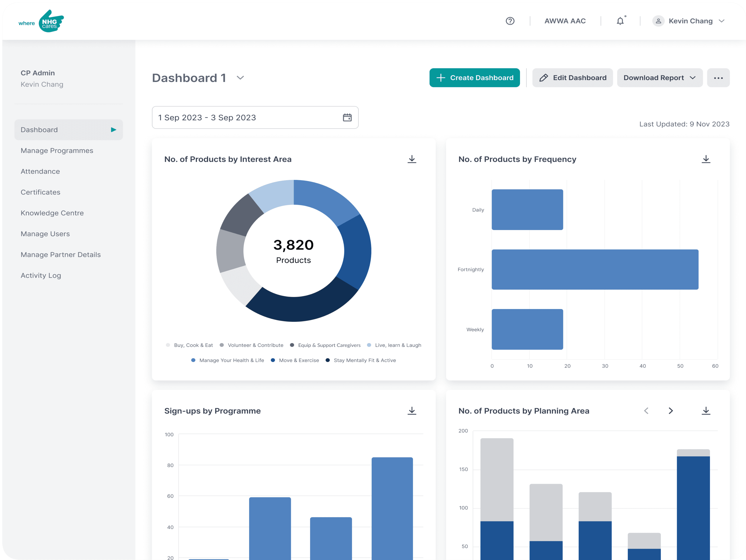Open the three-dot more options menu
The image size is (746, 560).
pyautogui.click(x=718, y=78)
